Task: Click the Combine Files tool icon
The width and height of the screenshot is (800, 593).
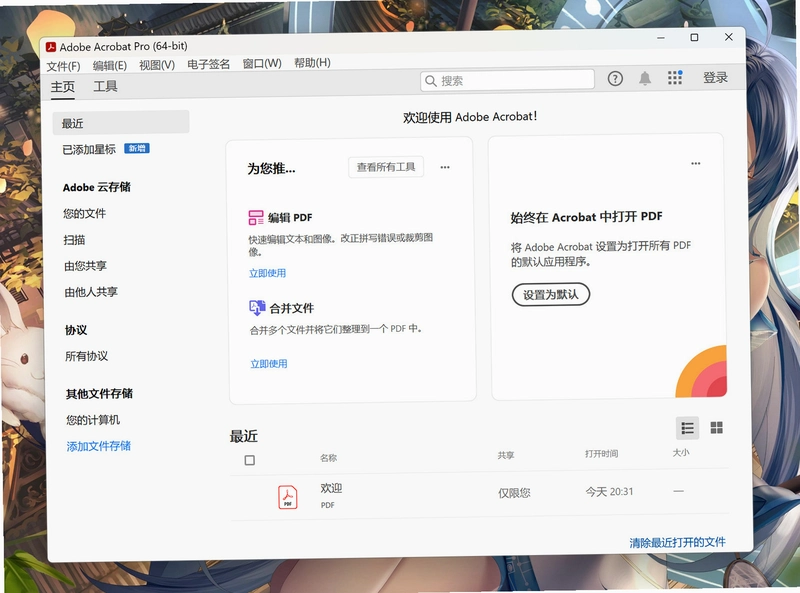Action: point(257,308)
